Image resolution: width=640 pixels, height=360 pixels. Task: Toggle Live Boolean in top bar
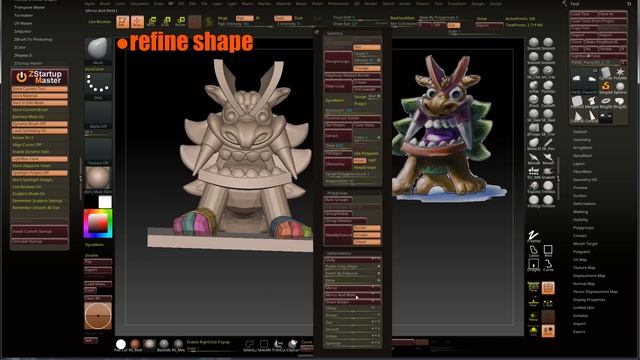coord(100,22)
